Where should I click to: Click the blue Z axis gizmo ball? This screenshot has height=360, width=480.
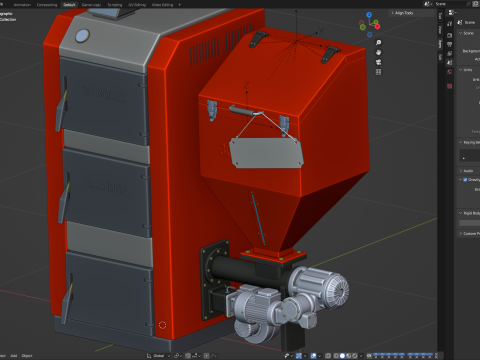click(369, 15)
